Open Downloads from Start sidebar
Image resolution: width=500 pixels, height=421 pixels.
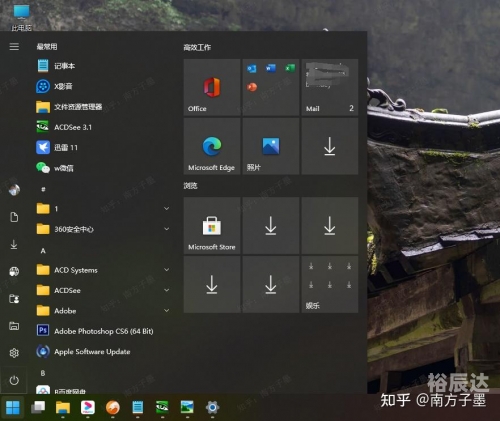tap(14, 244)
